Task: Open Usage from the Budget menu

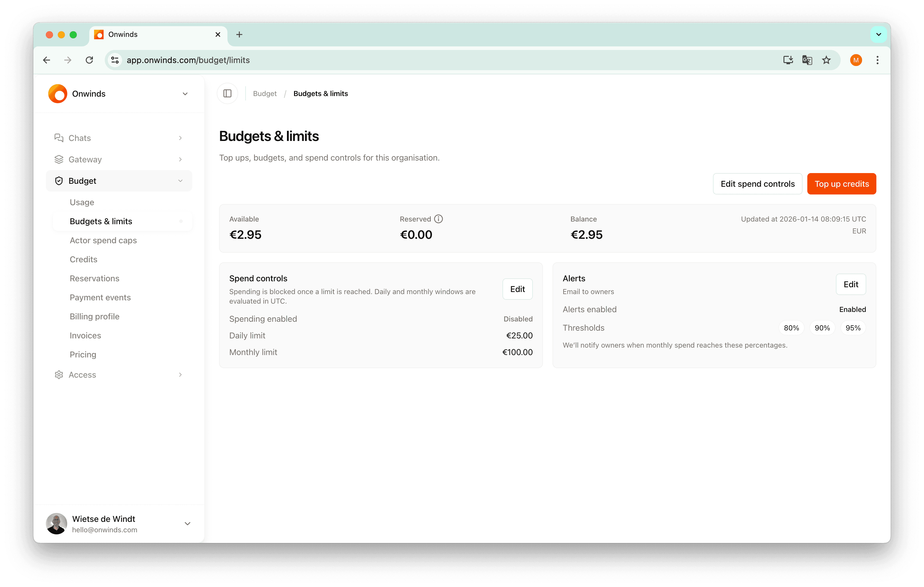Action: coord(82,202)
